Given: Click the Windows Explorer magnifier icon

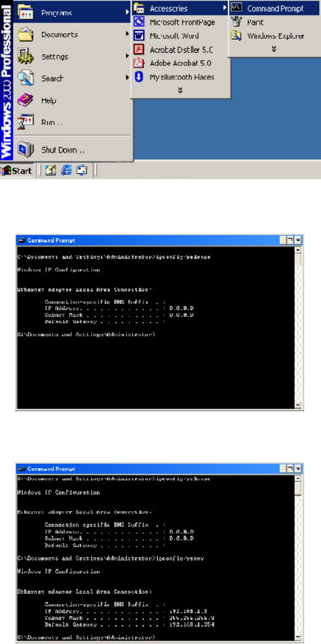Looking at the screenshot, I should pos(236,35).
